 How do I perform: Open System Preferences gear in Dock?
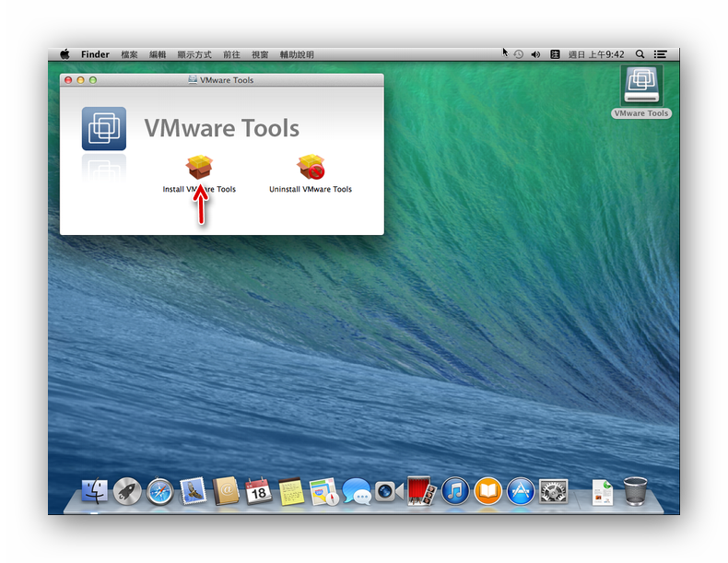[x=554, y=491]
